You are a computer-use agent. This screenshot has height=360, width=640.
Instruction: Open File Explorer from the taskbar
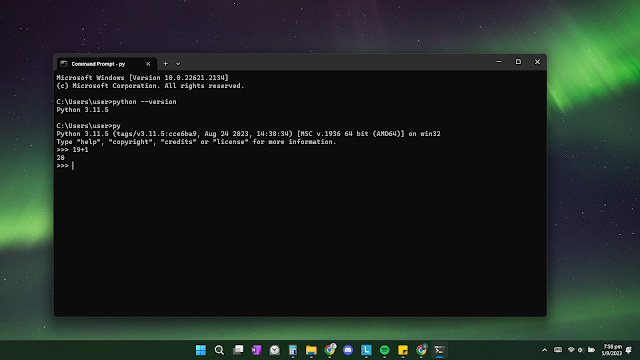pos(311,350)
